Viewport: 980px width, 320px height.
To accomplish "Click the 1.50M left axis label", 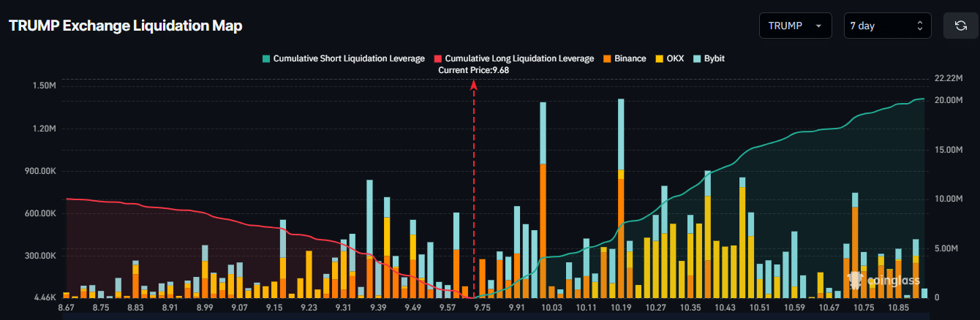I will pyautogui.click(x=44, y=85).
